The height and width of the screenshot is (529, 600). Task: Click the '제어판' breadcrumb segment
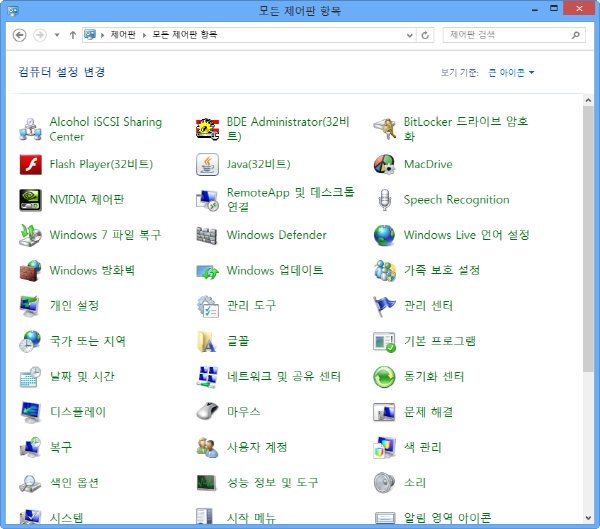point(123,35)
